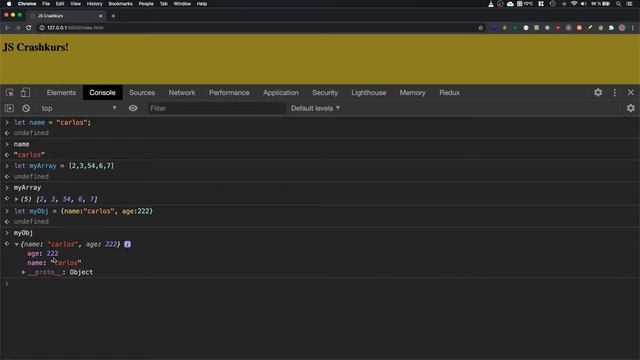This screenshot has height=360, width=640.
Task: Open the Bookmarks menu
Action: click(120, 4)
